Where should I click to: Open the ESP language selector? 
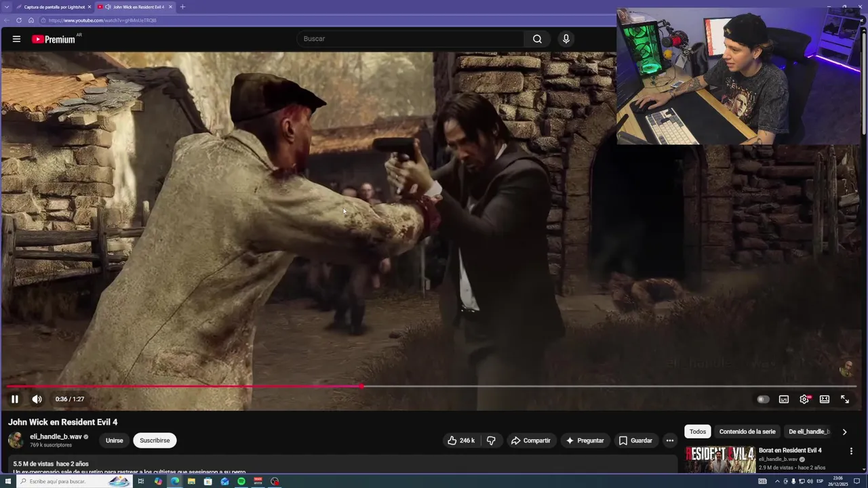click(820, 481)
